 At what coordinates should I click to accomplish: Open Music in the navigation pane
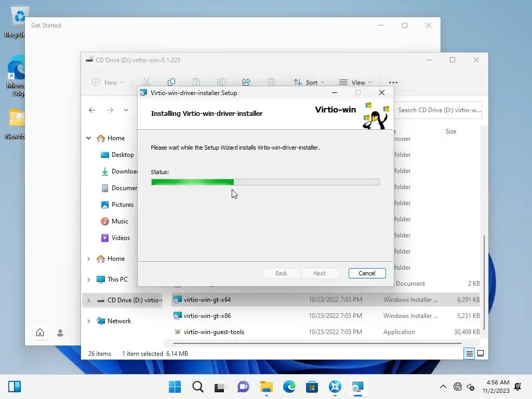click(x=115, y=221)
